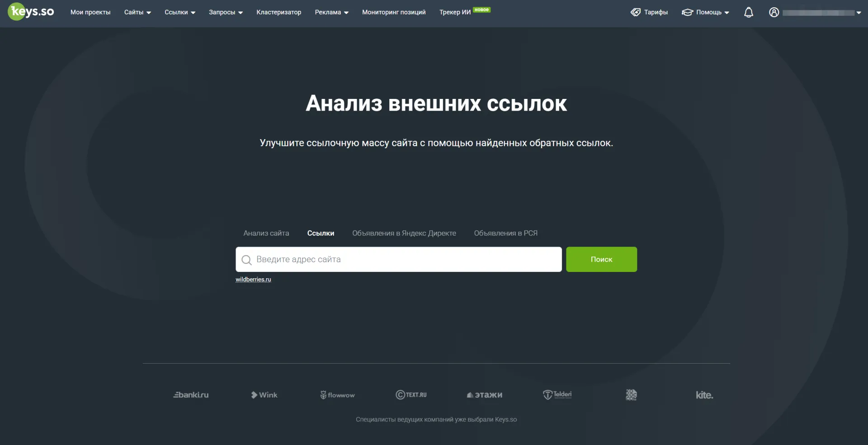Image resolution: width=868 pixels, height=445 pixels.
Task: Open the notifications bell icon
Action: (x=749, y=13)
